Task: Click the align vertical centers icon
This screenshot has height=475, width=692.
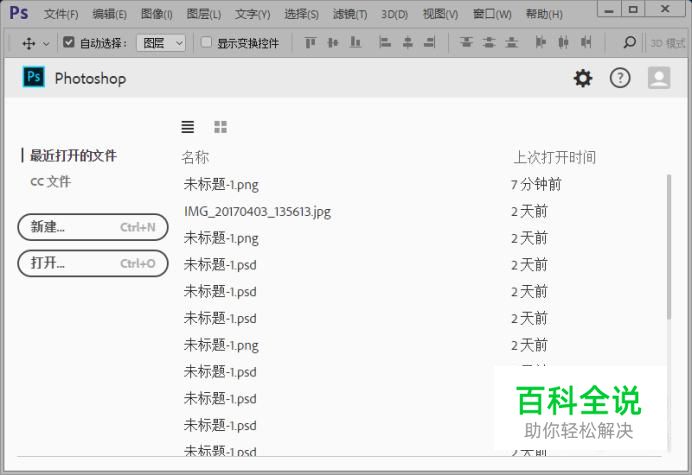Action: click(333, 42)
